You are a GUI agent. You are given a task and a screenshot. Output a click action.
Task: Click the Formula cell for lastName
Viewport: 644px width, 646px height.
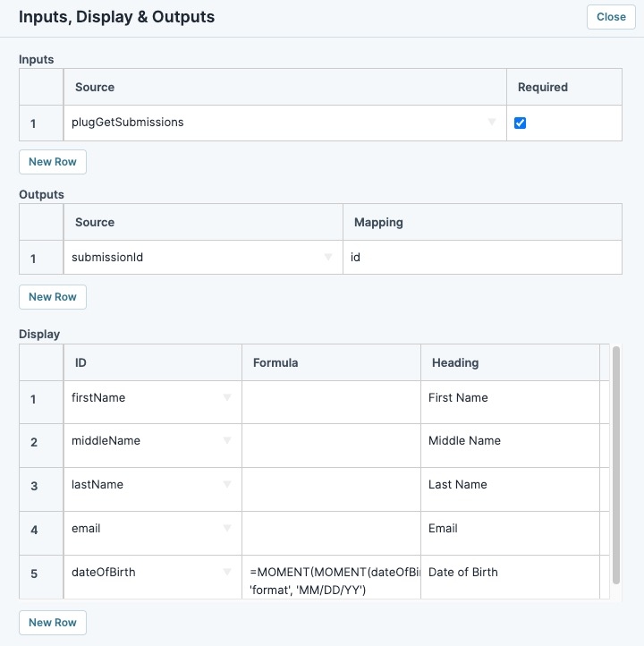pos(331,489)
